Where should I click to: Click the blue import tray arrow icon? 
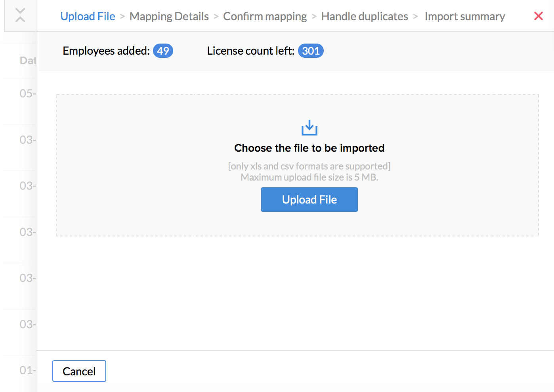click(x=309, y=128)
